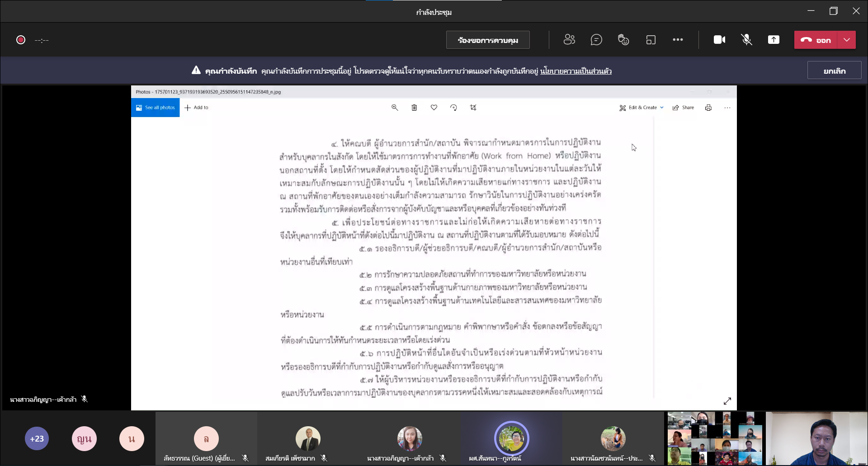The height and width of the screenshot is (466, 868).
Task: Click the crop icon in Photos toolbar
Action: tap(473, 108)
